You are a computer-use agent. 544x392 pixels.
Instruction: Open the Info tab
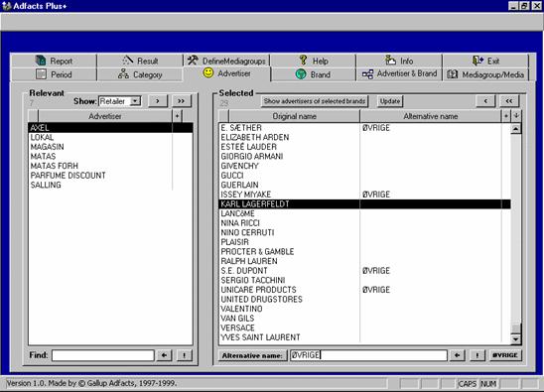click(399, 61)
